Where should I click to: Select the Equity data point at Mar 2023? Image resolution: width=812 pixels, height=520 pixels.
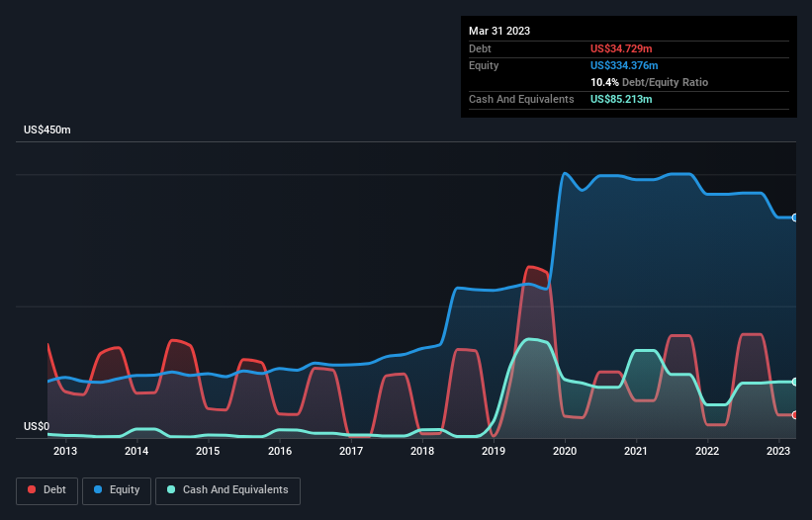coord(795,217)
